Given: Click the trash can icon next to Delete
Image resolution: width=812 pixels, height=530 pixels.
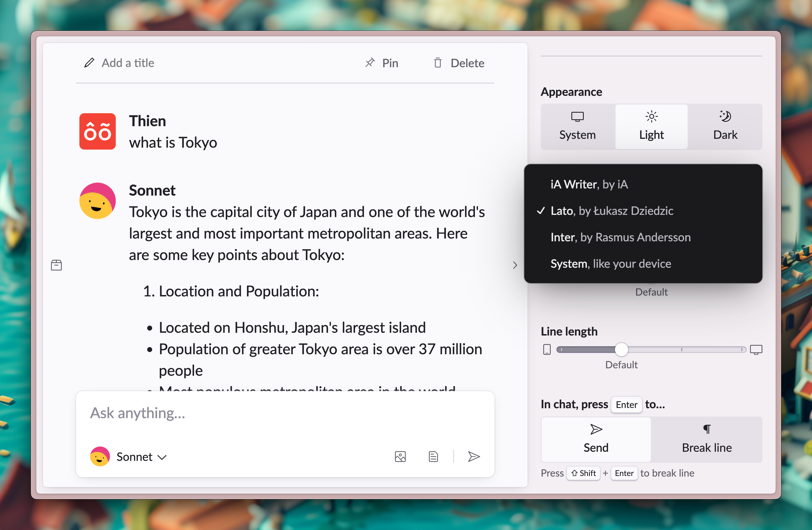Looking at the screenshot, I should tap(438, 63).
